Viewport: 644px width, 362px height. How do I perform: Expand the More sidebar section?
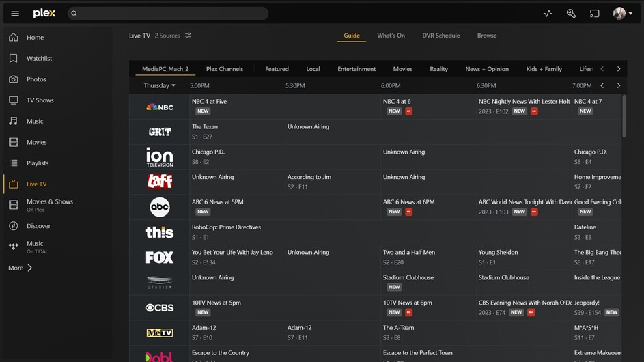tap(20, 268)
